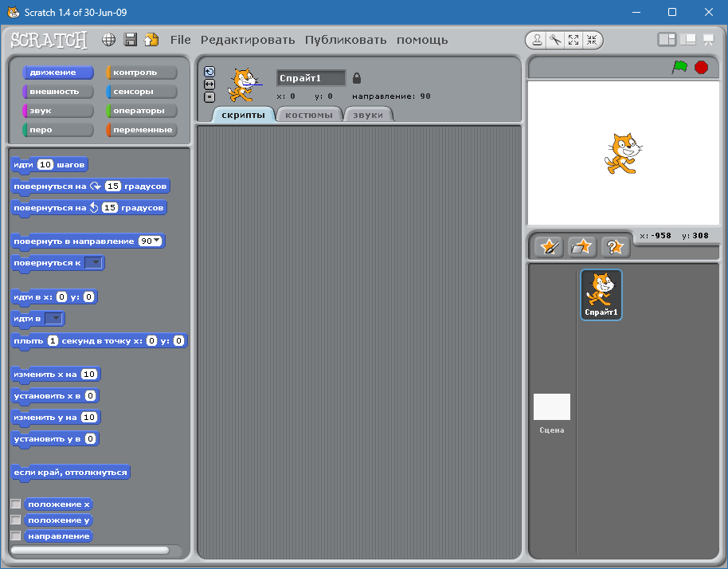Paint a new sprite

point(548,246)
